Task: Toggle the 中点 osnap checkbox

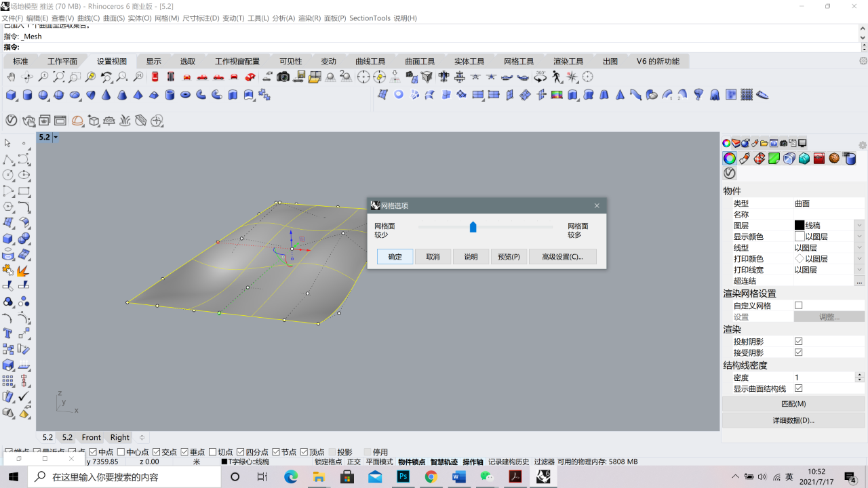Action: pos(94,452)
